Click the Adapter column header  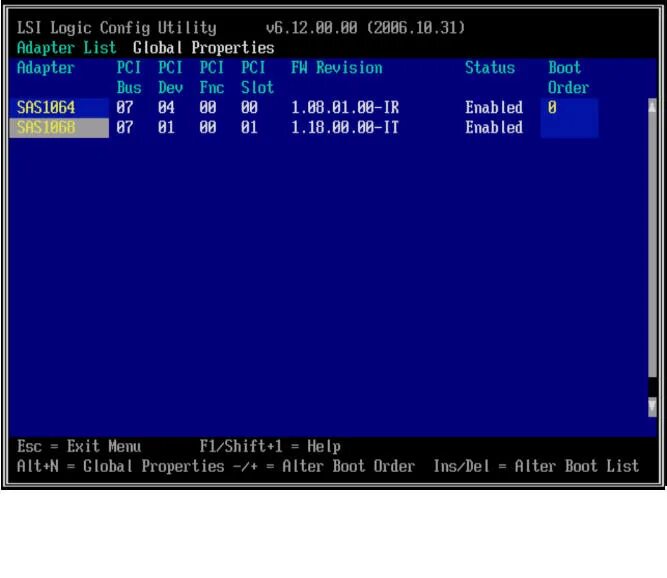46,68
